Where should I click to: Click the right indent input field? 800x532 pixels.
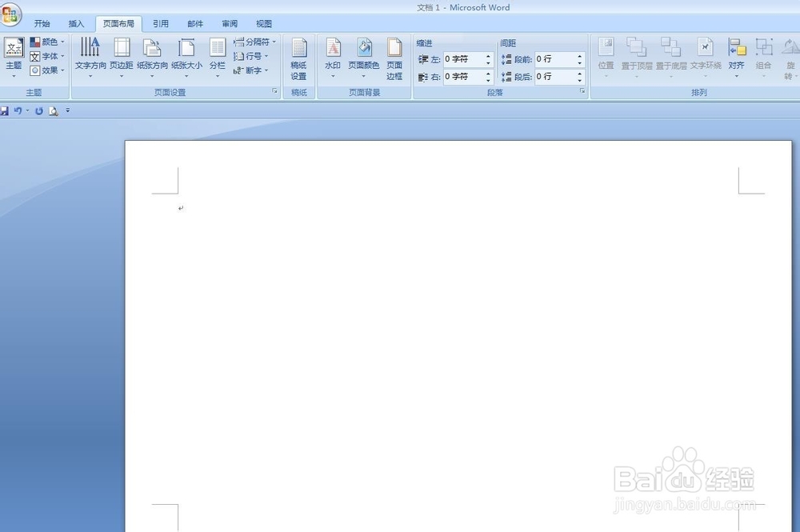click(463, 77)
